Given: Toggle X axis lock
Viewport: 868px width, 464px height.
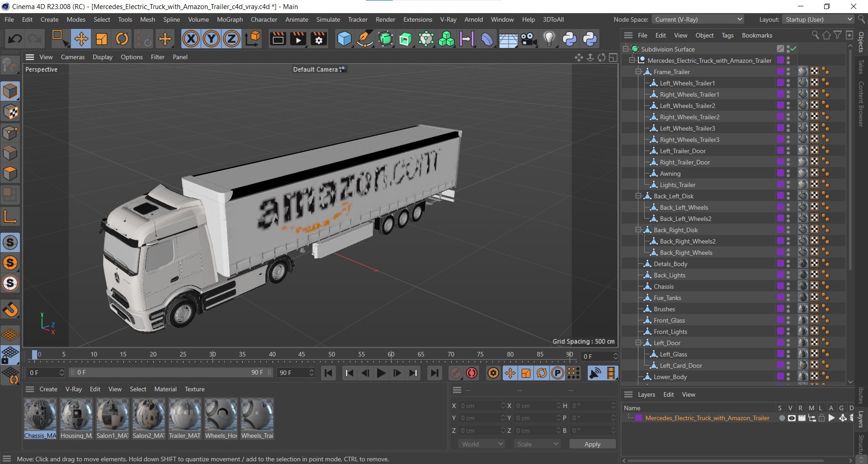Looking at the screenshot, I should (x=191, y=39).
